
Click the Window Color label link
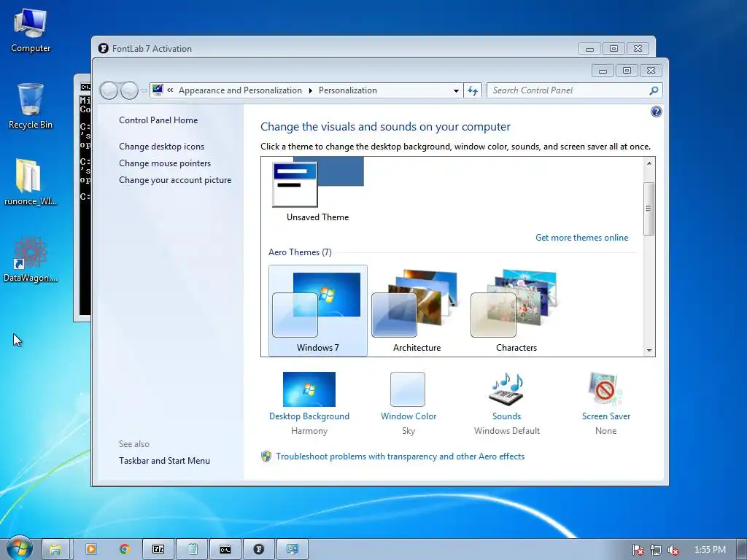coord(409,416)
